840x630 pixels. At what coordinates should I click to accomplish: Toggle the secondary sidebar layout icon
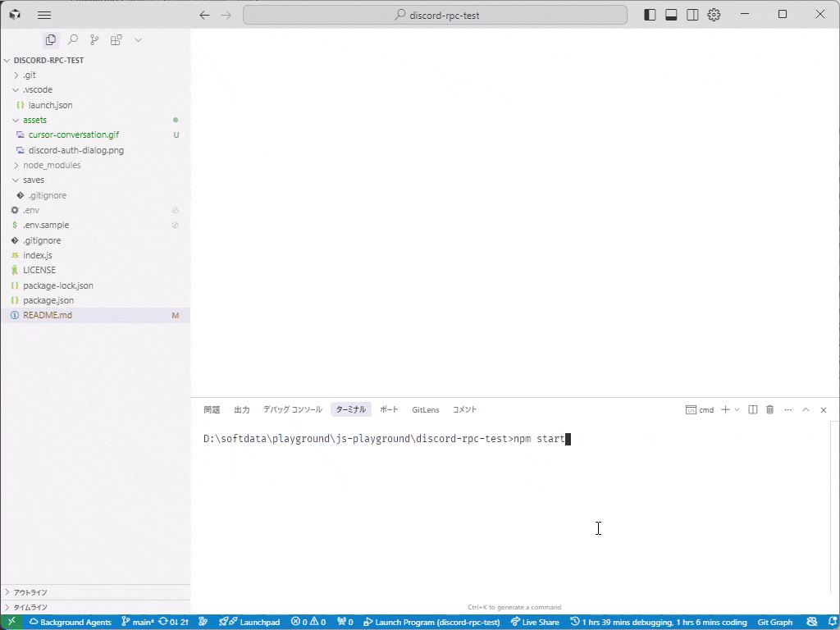(692, 15)
